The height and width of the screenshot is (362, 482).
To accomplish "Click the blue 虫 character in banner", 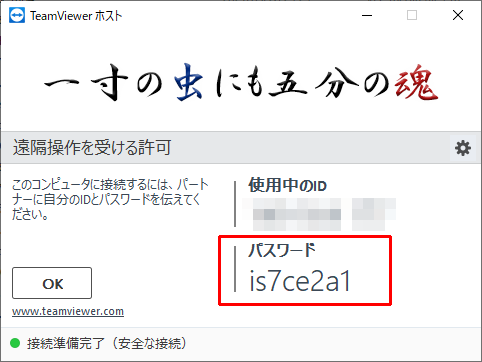I will 189,82.
